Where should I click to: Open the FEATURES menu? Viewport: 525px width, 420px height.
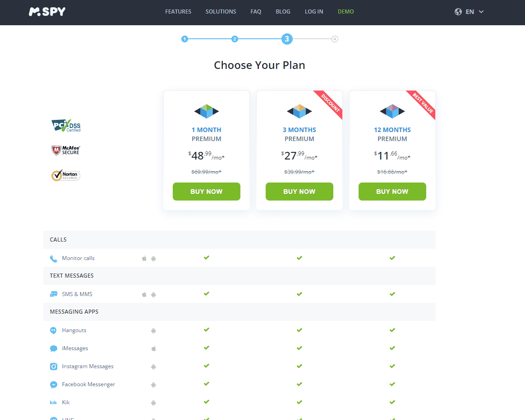pos(178,12)
